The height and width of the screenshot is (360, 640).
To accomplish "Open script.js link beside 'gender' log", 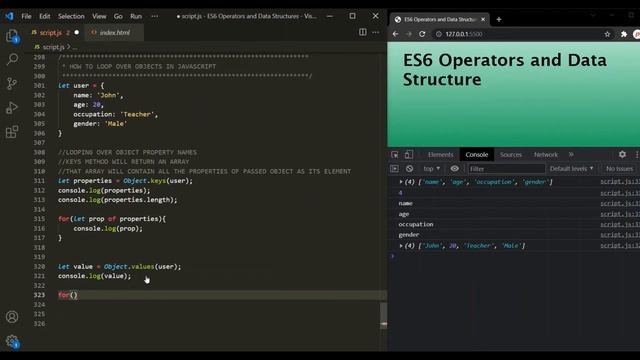I will [x=620, y=235].
